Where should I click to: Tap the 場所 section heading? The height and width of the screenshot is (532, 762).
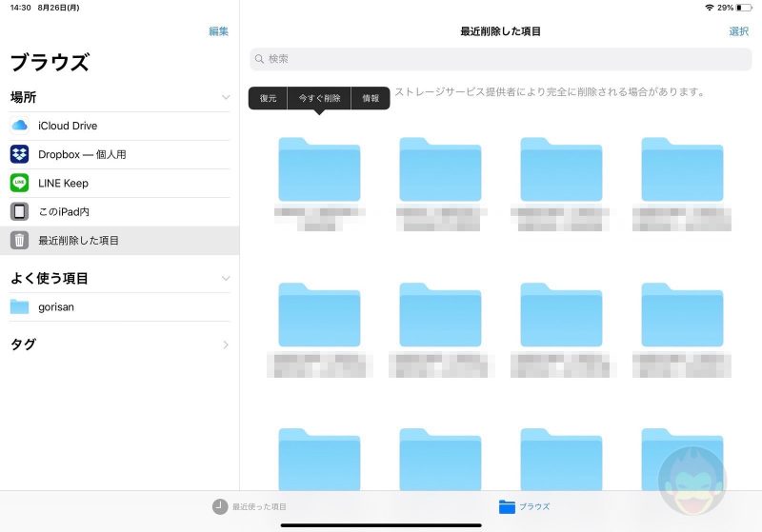(23, 97)
